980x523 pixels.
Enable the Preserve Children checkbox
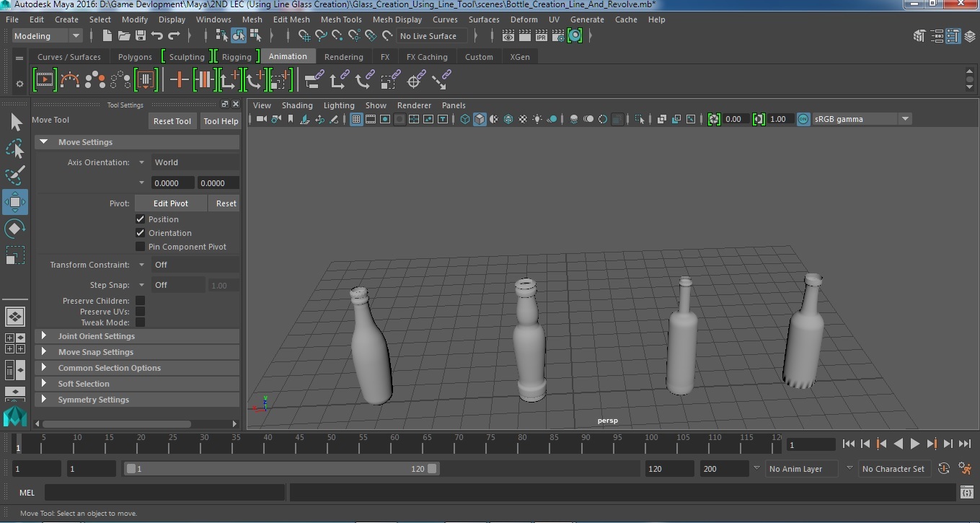[141, 301]
